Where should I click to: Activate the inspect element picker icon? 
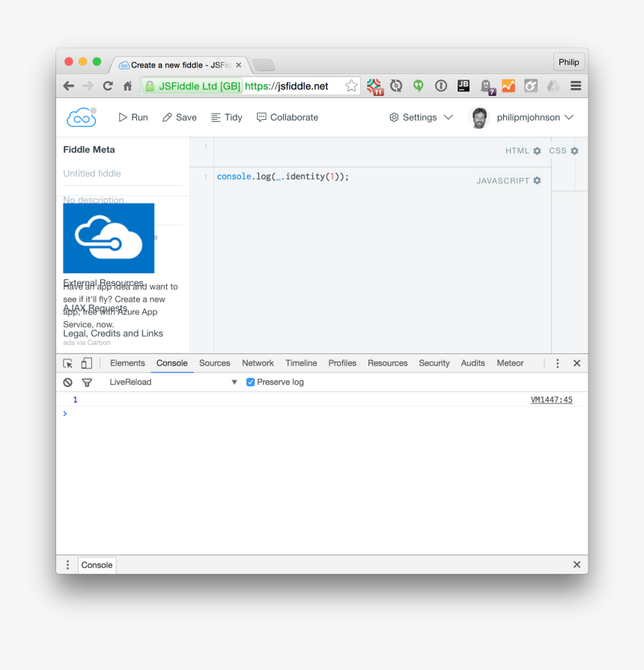tap(67, 364)
